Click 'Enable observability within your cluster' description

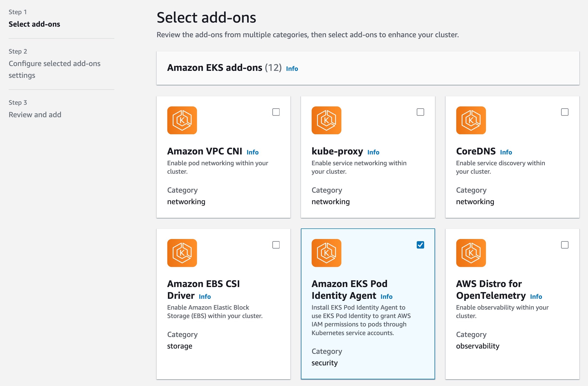coord(502,311)
